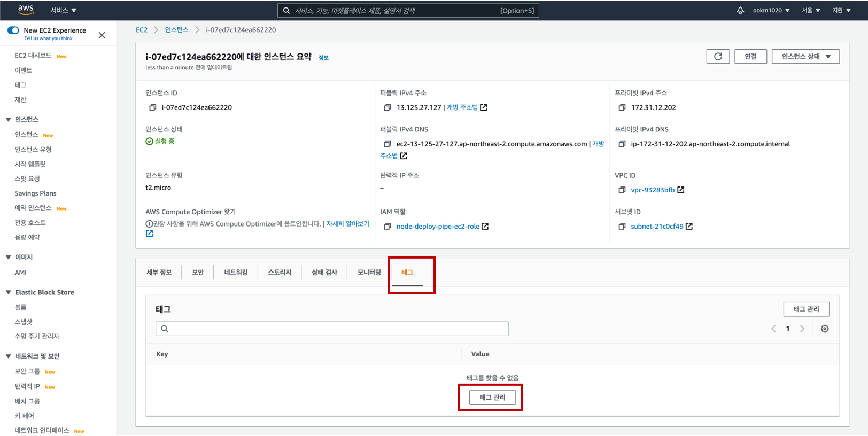Copy the instance ID i-07ed7c124ea662220

point(153,107)
